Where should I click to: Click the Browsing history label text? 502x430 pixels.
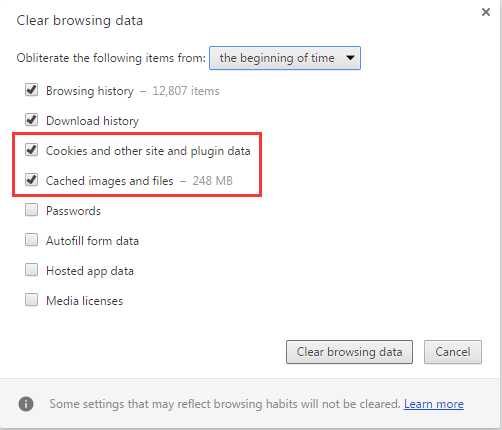(x=90, y=91)
